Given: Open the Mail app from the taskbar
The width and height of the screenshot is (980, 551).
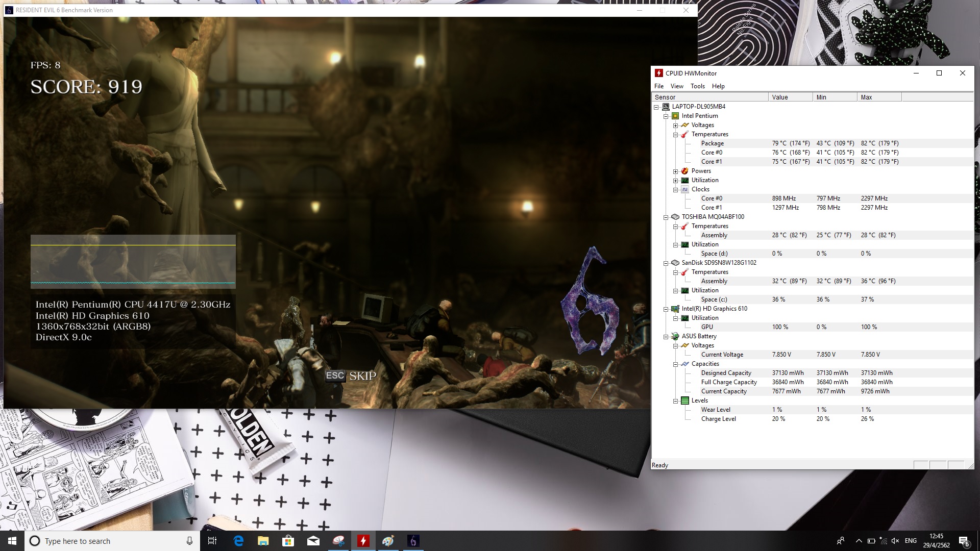Looking at the screenshot, I should (x=313, y=541).
